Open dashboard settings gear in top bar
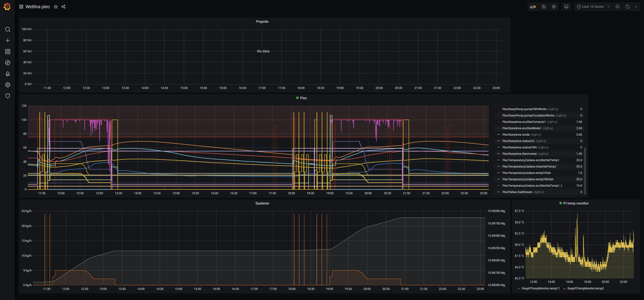 pyautogui.click(x=554, y=7)
